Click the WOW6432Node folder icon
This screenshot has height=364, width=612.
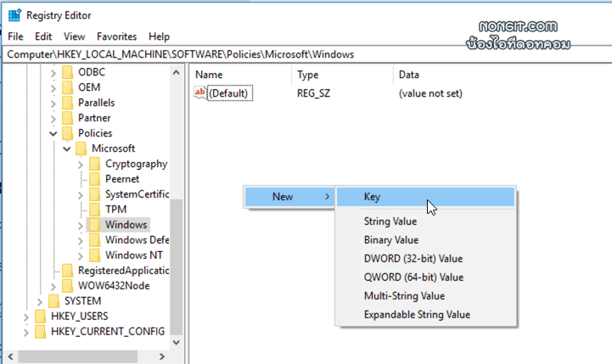pyautogui.click(x=67, y=285)
